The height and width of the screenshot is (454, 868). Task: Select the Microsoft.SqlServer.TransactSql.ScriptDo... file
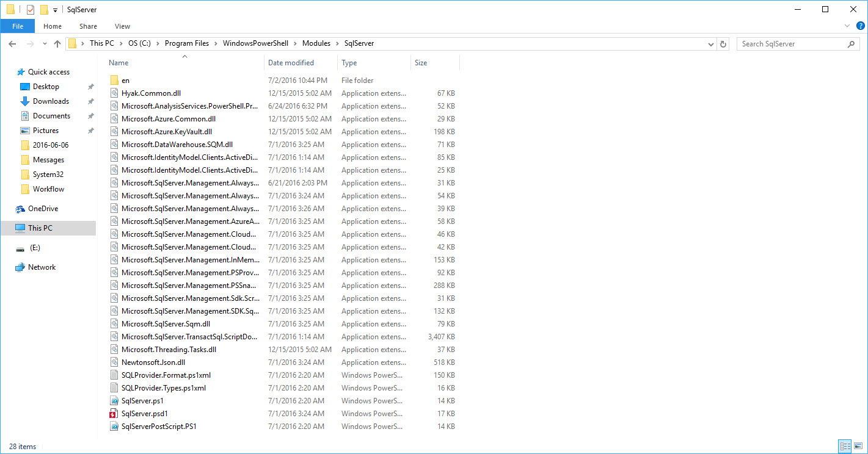point(189,337)
